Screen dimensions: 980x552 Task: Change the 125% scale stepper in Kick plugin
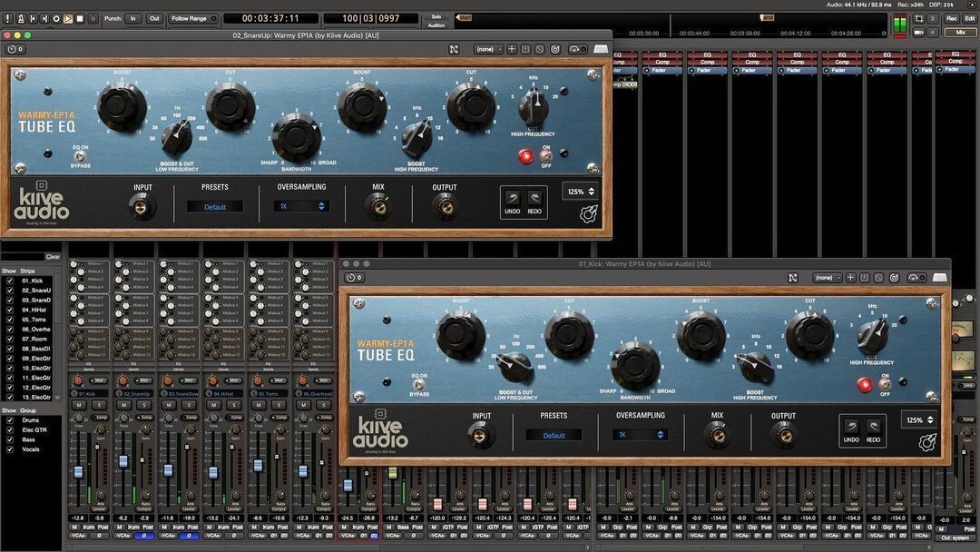[919, 420]
